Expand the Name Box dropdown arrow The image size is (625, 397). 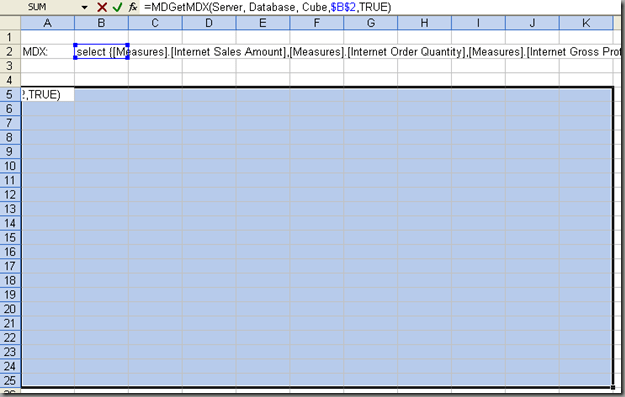[x=84, y=7]
